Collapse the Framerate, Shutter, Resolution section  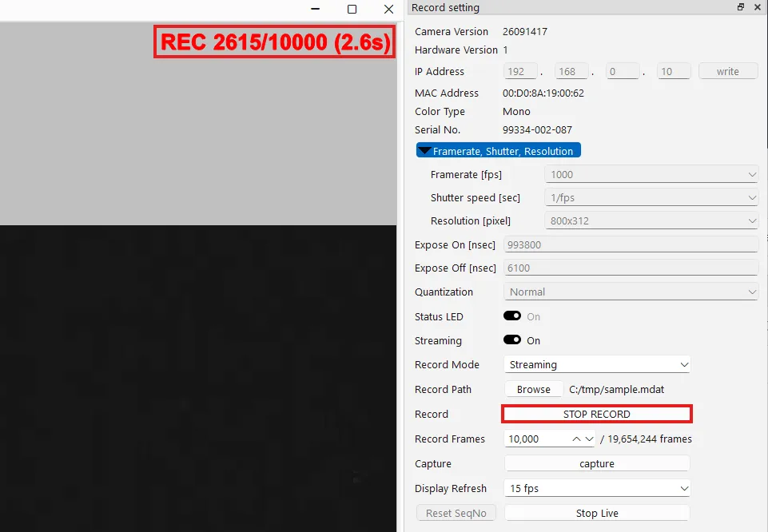coord(499,150)
